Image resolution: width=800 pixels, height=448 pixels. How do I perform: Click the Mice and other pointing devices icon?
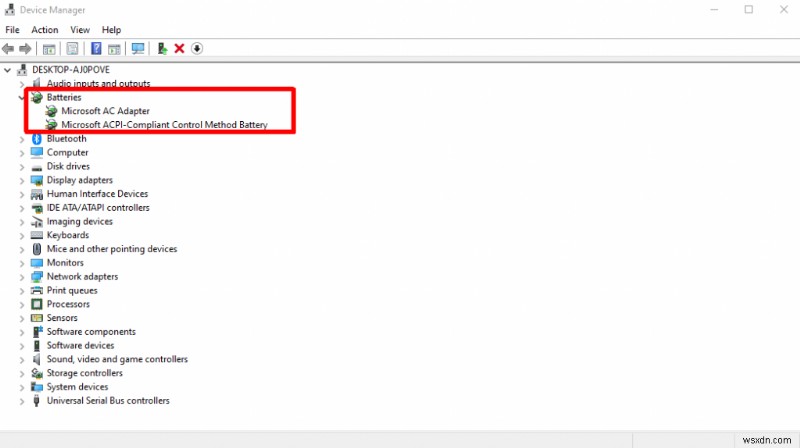[x=37, y=249]
